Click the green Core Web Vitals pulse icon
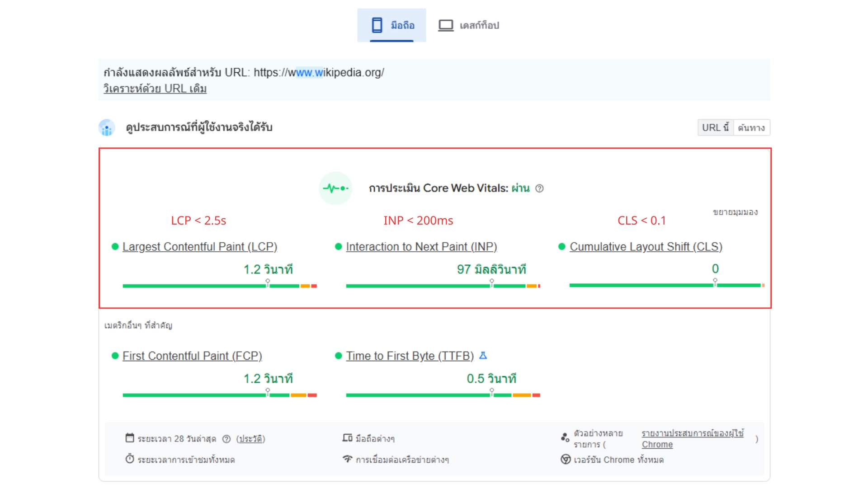The height and width of the screenshot is (488, 868). point(335,188)
